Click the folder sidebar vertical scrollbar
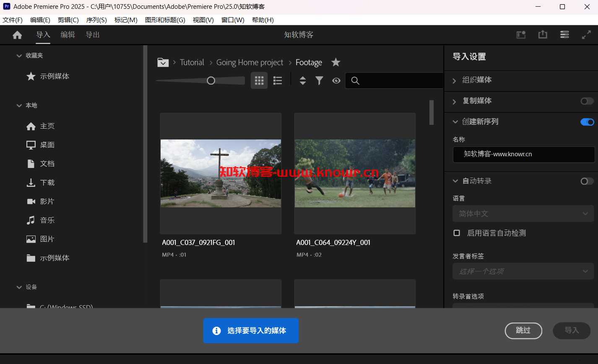This screenshot has height=364, width=598. coord(145,144)
